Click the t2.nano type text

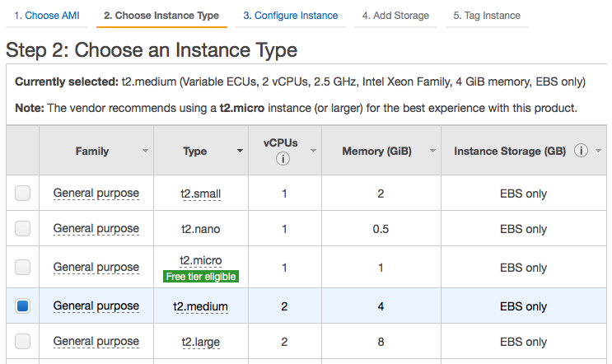pyautogui.click(x=201, y=229)
